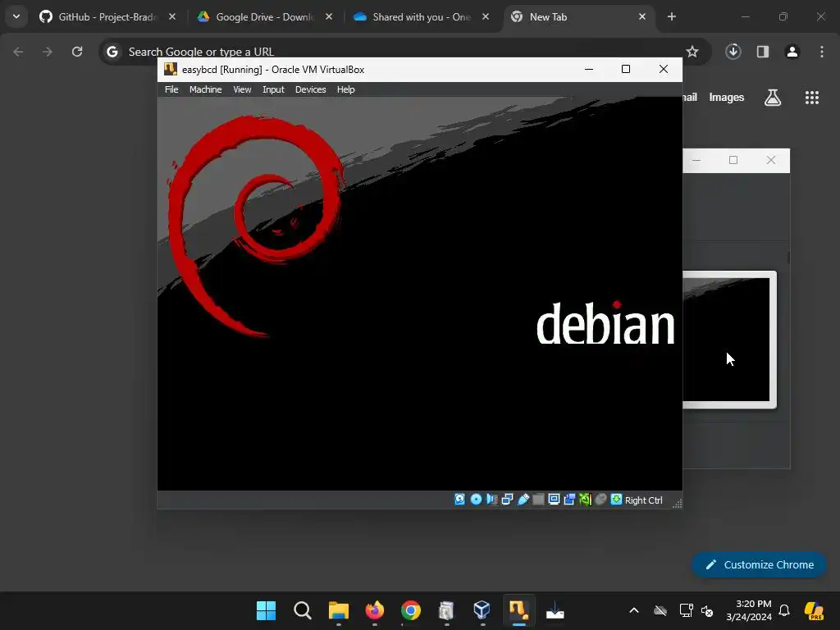Open notifications bell icon
This screenshot has height=630, width=840.
point(784,610)
